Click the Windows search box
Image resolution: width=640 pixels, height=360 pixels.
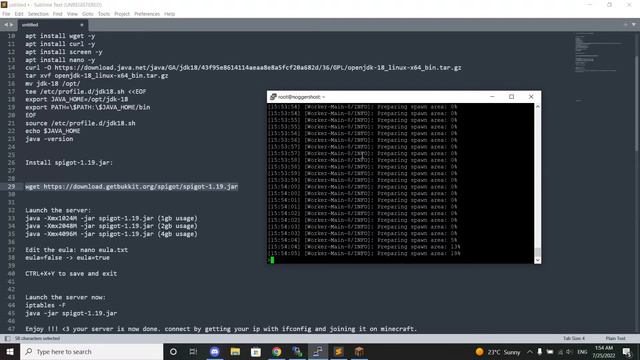click(x=91, y=351)
